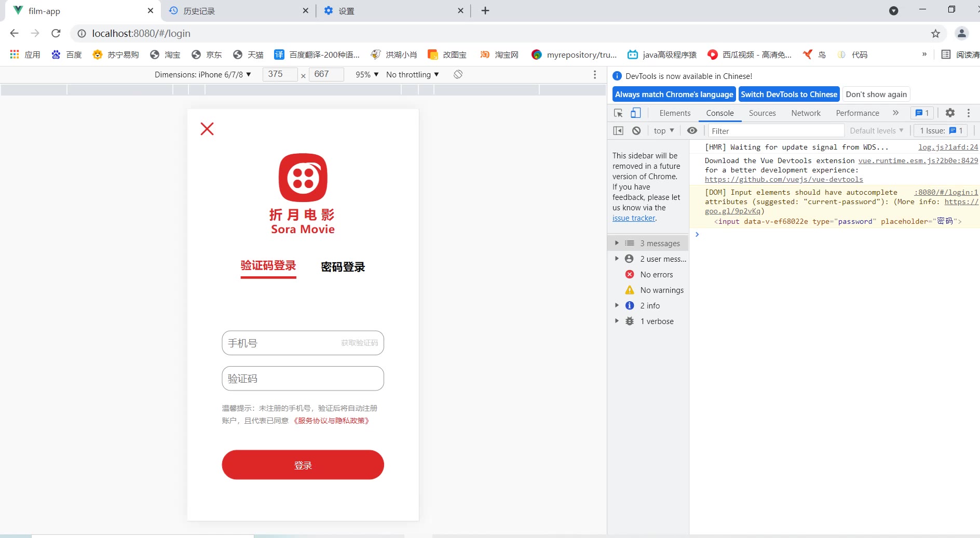The width and height of the screenshot is (980, 538).
Task: Open DevTools settings gear
Action: tap(950, 113)
